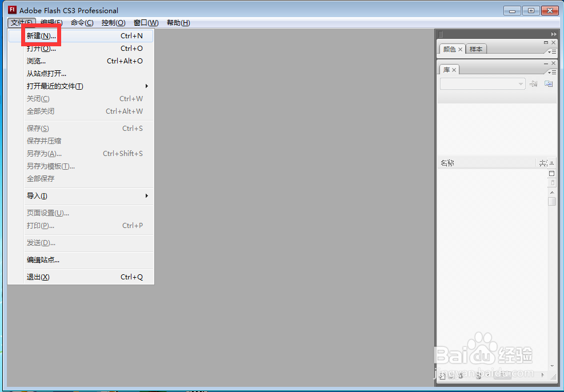Close the color panel group
This screenshot has height=392, width=564.
tap(554, 42)
